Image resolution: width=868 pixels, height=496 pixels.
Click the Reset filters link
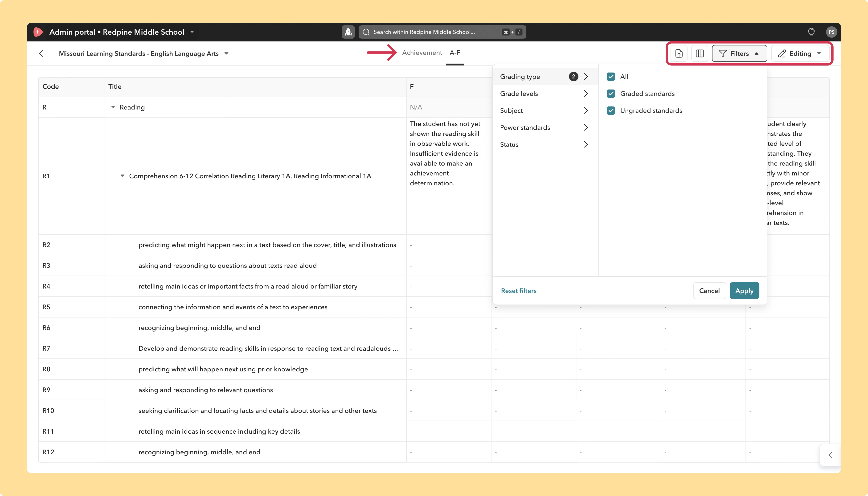tap(518, 291)
